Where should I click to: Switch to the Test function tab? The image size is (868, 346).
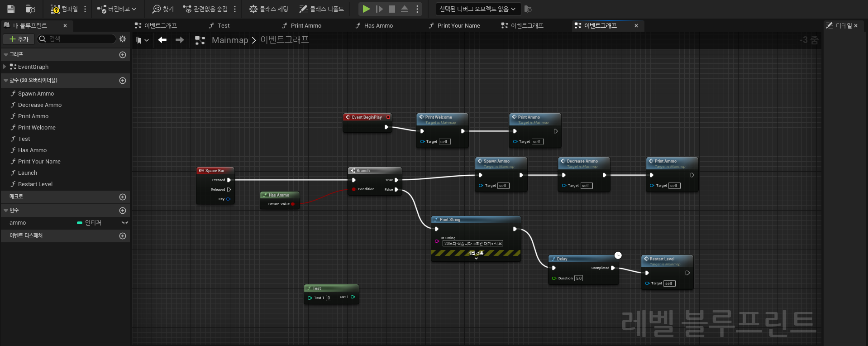[x=219, y=25]
